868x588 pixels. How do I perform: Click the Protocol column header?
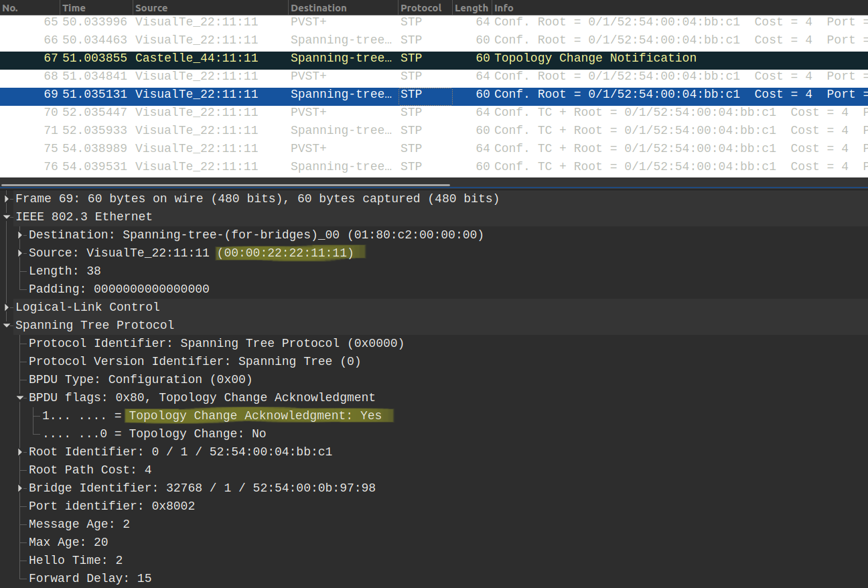[x=421, y=8]
